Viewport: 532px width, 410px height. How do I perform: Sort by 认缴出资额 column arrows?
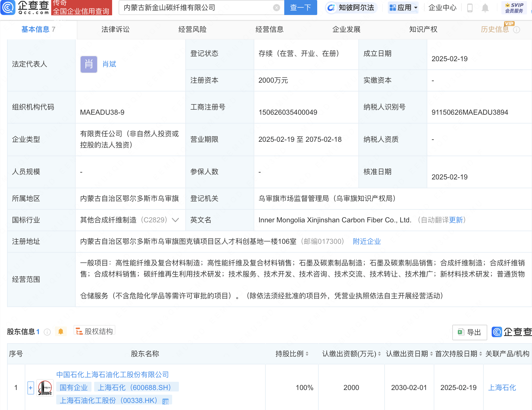(379, 354)
